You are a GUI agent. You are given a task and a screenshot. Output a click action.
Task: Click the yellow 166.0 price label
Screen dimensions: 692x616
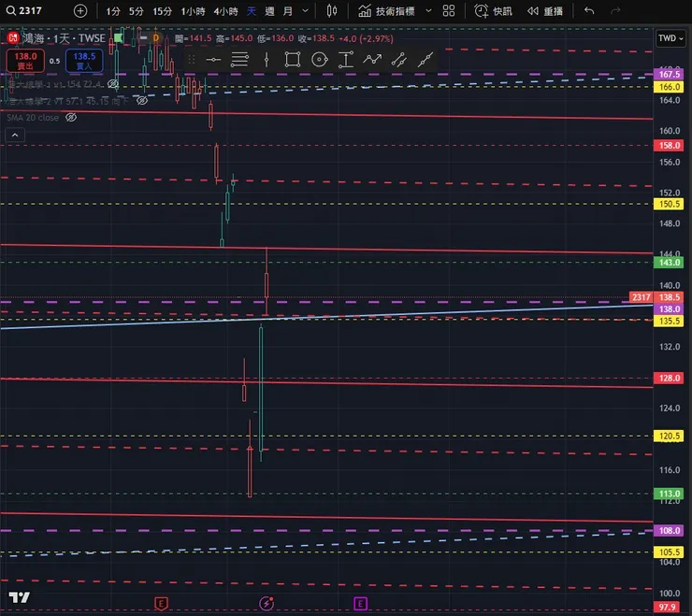[669, 87]
